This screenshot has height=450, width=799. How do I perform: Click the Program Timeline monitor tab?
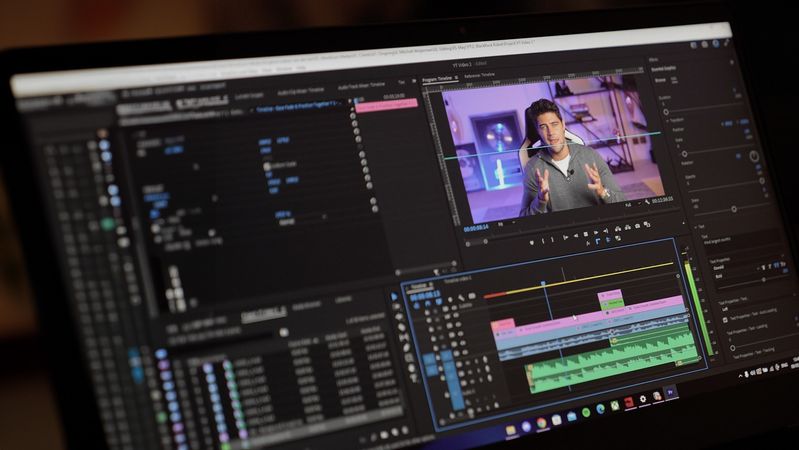point(438,78)
